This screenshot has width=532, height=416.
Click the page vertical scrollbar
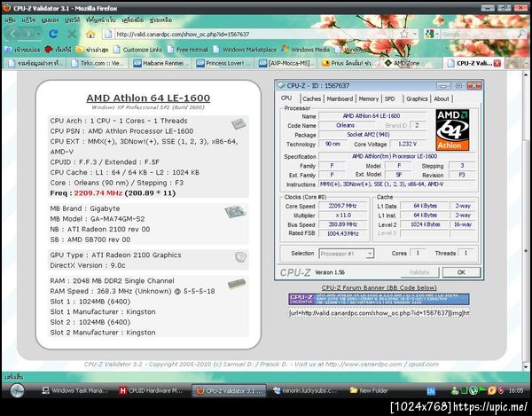click(526, 221)
